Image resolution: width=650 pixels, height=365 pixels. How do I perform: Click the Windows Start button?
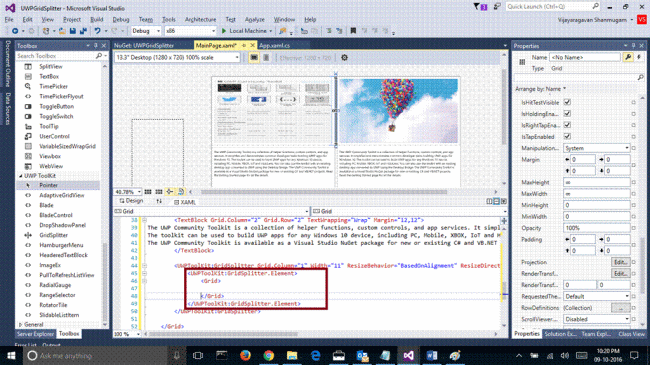point(11,355)
